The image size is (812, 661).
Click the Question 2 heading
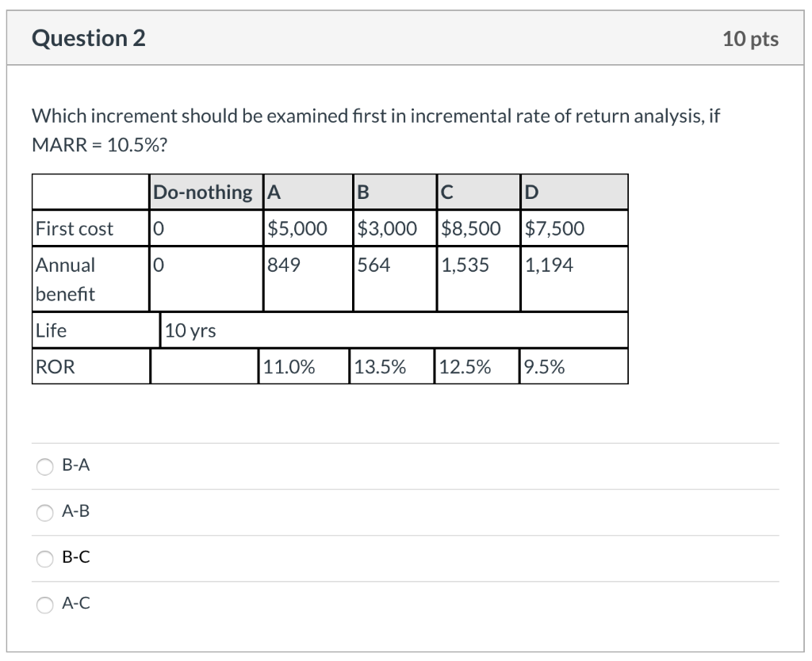click(89, 38)
